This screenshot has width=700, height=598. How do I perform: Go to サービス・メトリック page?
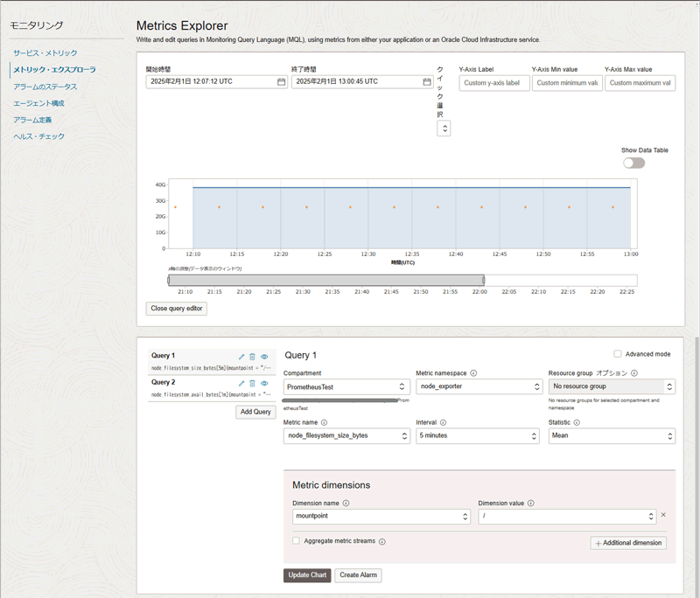click(x=45, y=53)
